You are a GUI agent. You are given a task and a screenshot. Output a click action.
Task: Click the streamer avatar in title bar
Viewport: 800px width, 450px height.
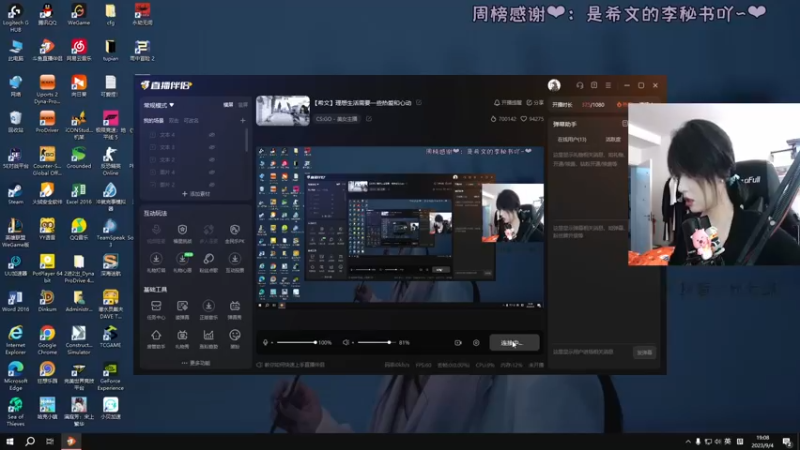[x=554, y=85]
